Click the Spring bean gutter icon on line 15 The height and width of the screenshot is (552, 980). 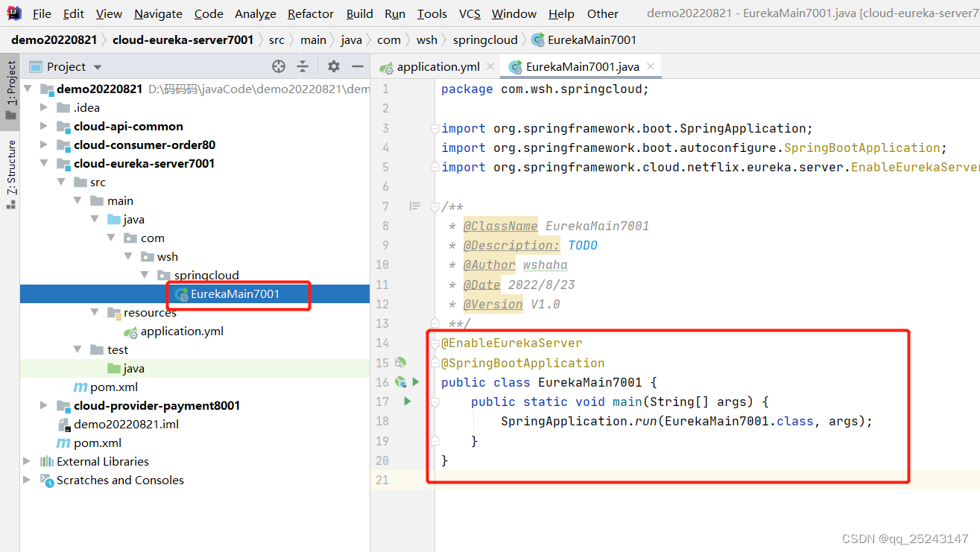coord(400,363)
